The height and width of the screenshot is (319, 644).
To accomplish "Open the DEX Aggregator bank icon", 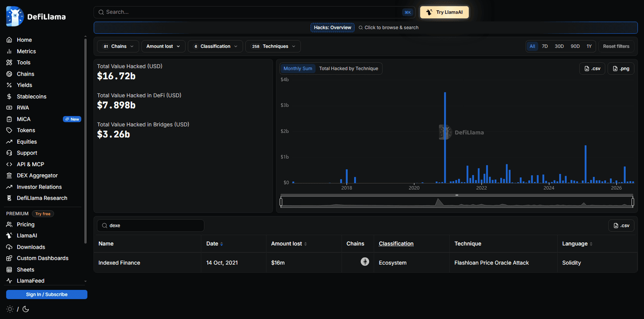I will pos(9,175).
